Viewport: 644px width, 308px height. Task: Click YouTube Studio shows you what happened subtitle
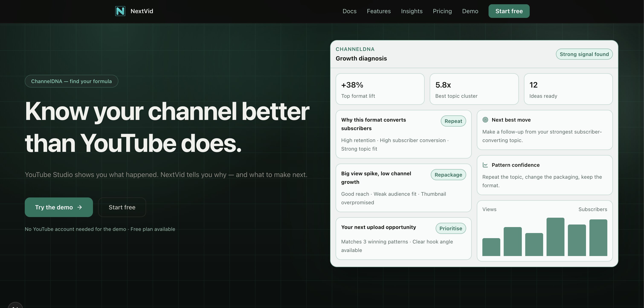166,175
